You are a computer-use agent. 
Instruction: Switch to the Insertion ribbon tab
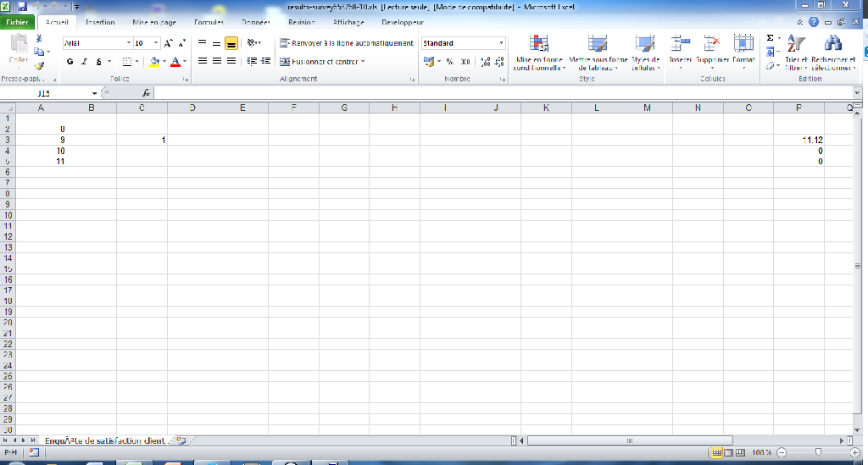click(100, 23)
